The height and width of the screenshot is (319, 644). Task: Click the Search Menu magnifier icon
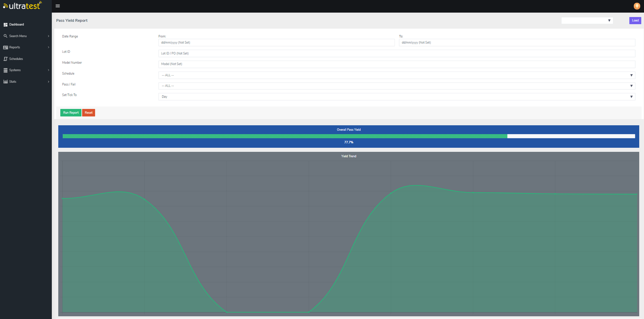coord(5,36)
